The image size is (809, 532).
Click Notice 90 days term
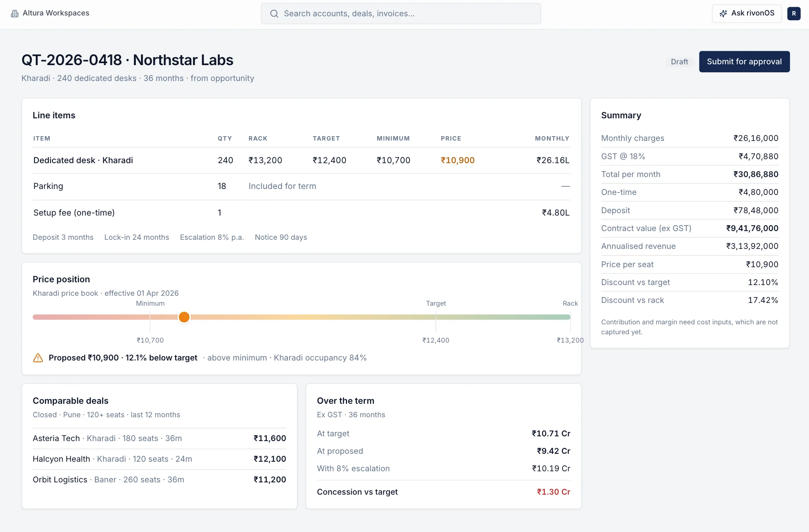281,237
